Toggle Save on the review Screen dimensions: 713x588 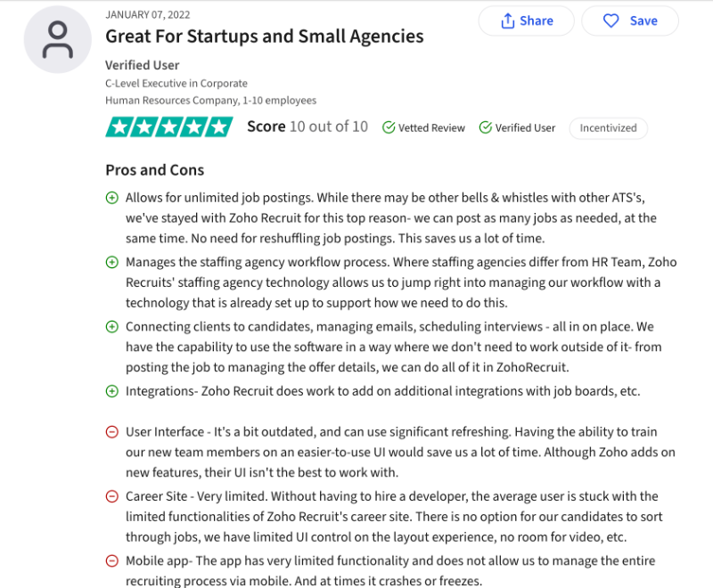point(629,20)
